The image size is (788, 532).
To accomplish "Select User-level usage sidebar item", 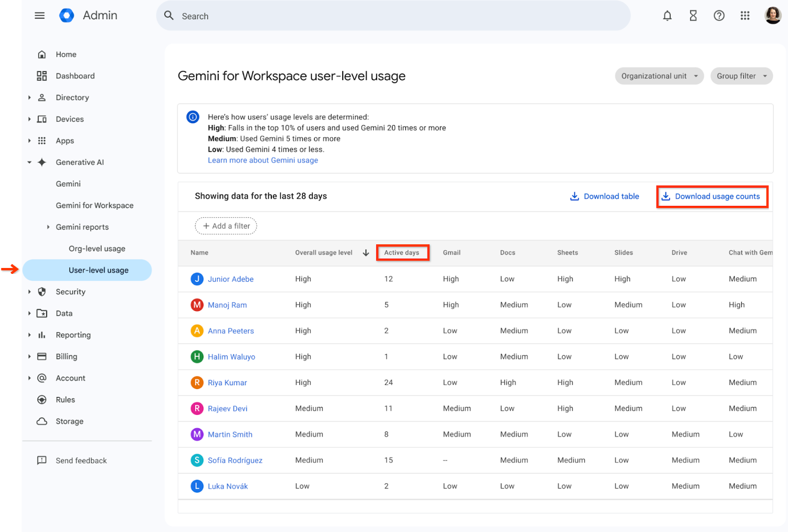I will [87, 270].
